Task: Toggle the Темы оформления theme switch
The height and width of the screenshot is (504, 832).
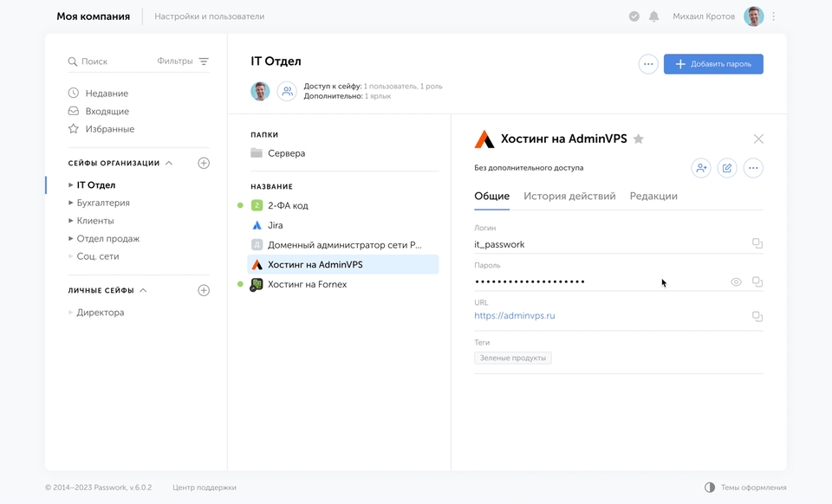Action: (710, 488)
